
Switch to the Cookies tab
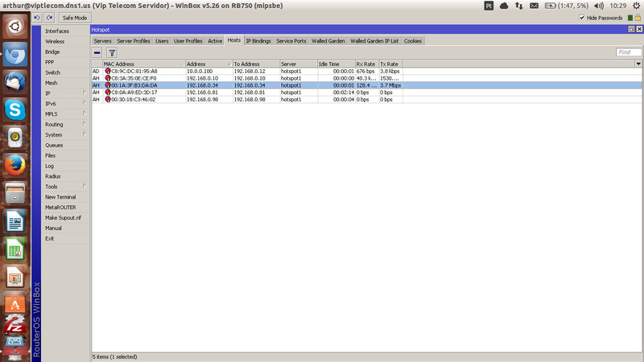pyautogui.click(x=413, y=41)
